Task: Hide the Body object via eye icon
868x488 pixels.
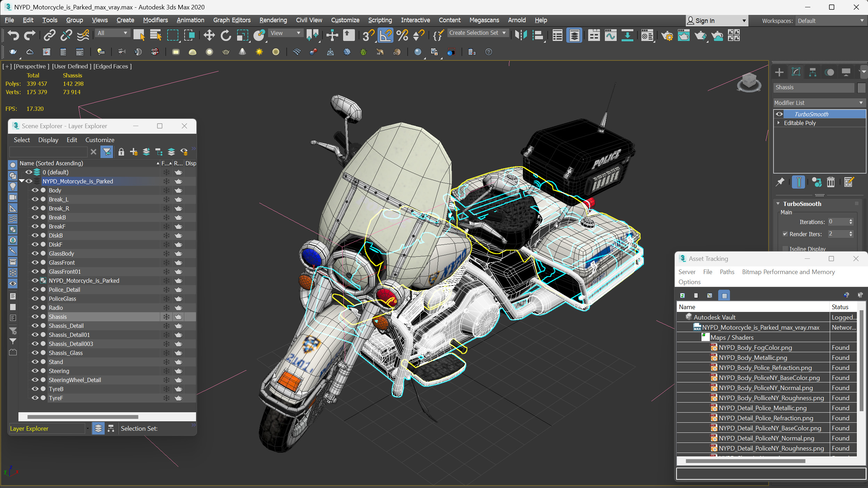Action: pos(35,190)
